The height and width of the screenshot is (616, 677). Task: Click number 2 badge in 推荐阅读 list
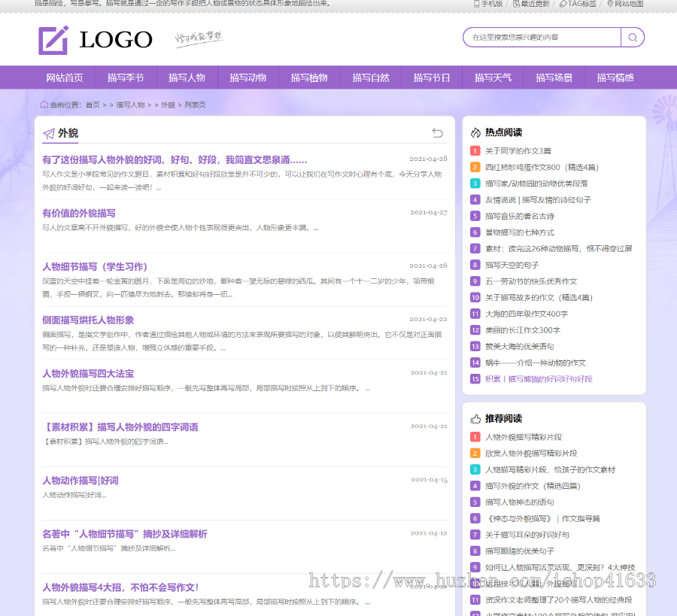click(x=475, y=454)
